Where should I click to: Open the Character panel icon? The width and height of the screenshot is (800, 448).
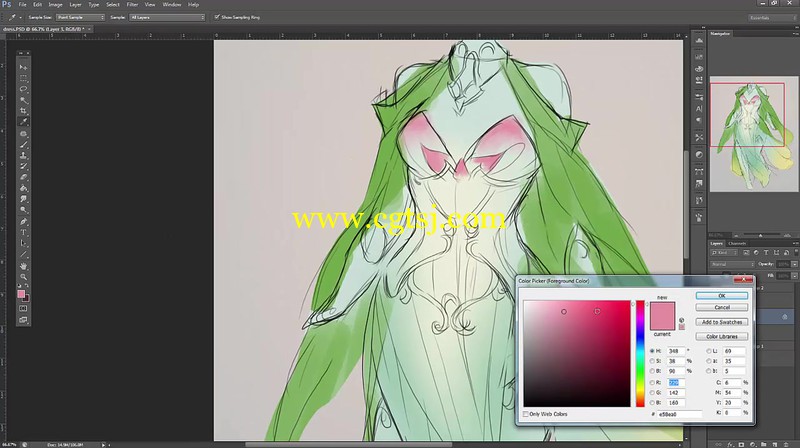pos(699,109)
